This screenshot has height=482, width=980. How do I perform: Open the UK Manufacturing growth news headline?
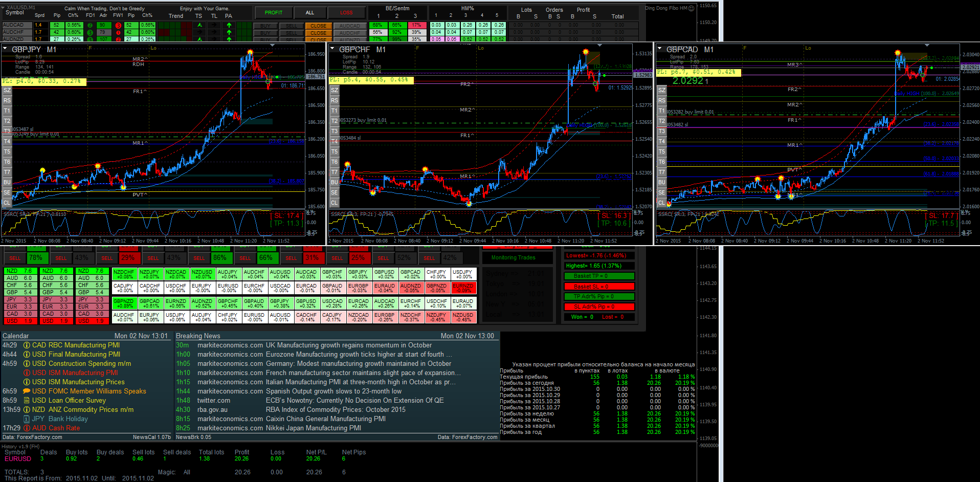point(349,345)
